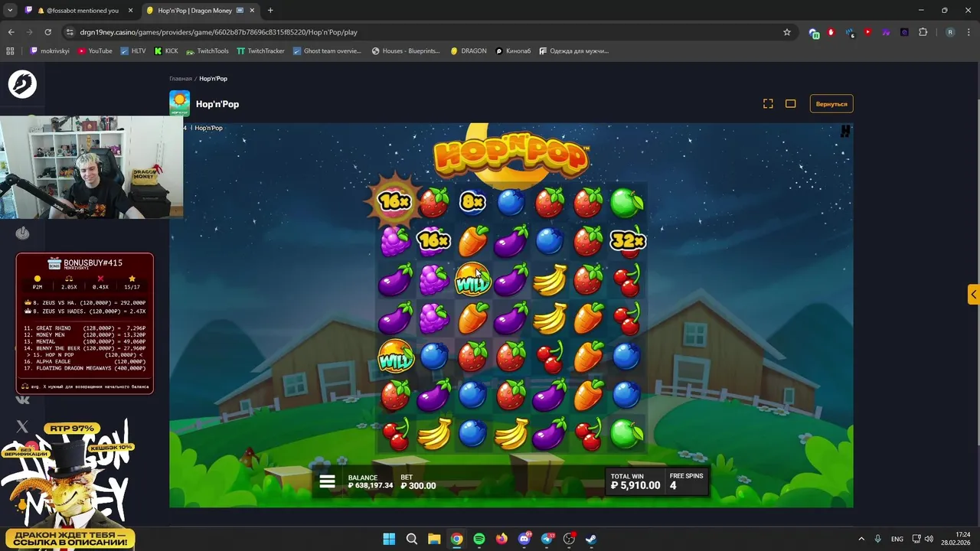Click the Dragon Money site logo
The image size is (980, 551).
[22, 83]
